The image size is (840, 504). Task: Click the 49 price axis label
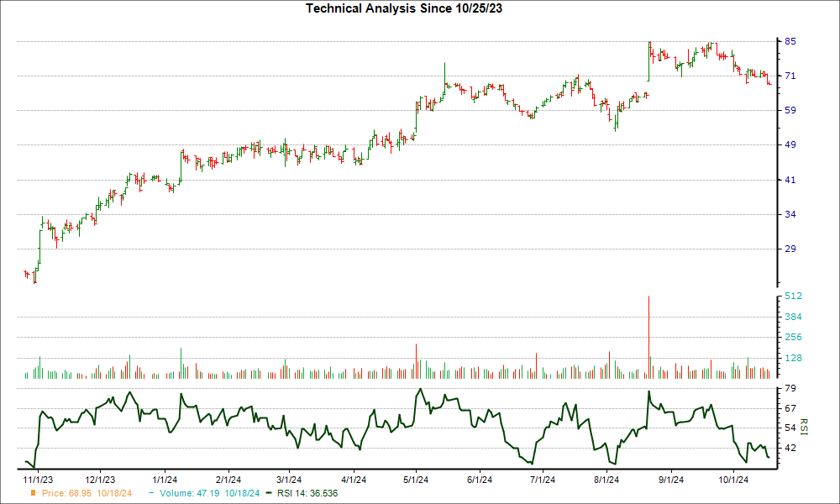click(x=790, y=144)
